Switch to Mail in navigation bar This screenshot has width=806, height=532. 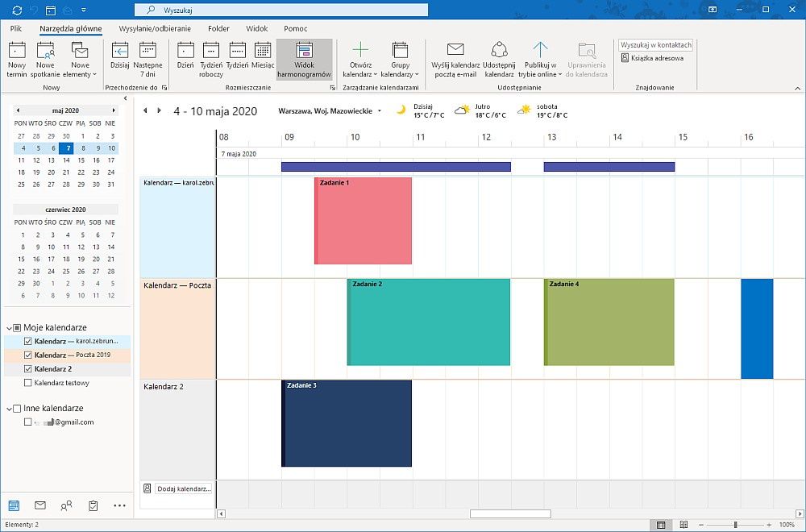coord(40,505)
